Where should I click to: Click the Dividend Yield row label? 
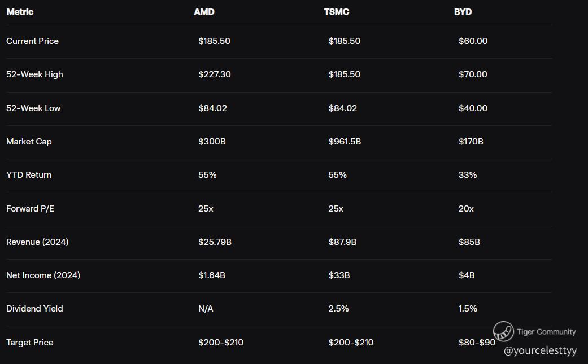coord(34,309)
